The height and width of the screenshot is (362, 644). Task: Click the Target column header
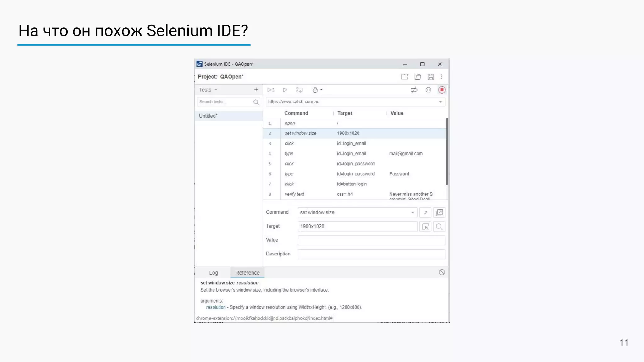click(x=345, y=113)
